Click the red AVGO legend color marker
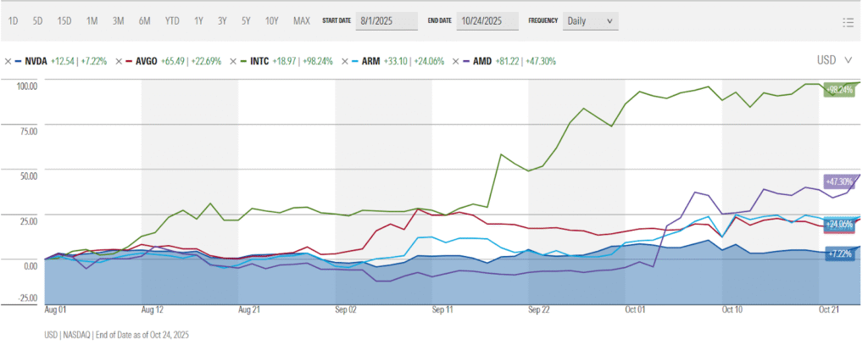The height and width of the screenshot is (351, 868). [131, 61]
